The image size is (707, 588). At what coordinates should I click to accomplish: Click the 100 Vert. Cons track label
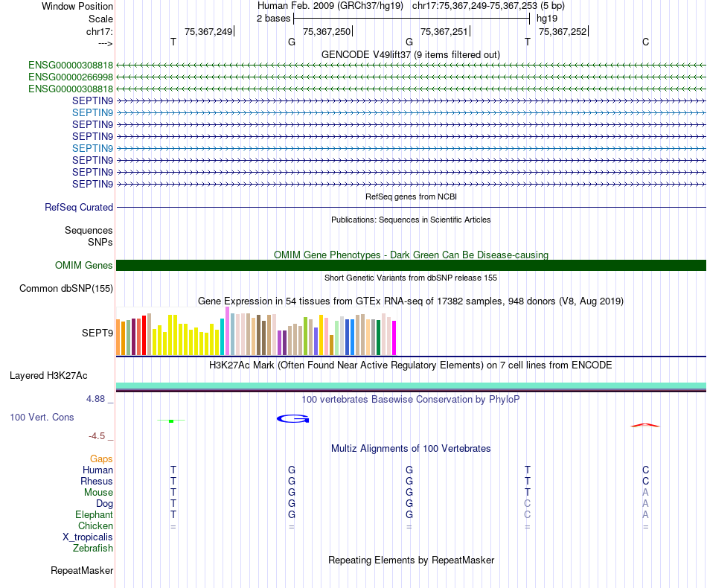[42, 417]
